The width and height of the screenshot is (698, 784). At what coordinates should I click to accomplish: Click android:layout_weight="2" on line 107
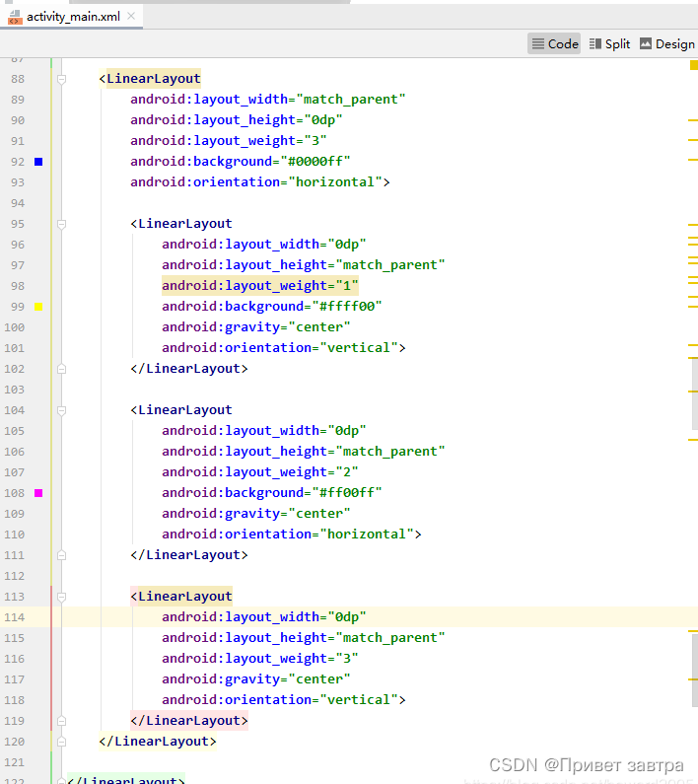click(x=260, y=472)
